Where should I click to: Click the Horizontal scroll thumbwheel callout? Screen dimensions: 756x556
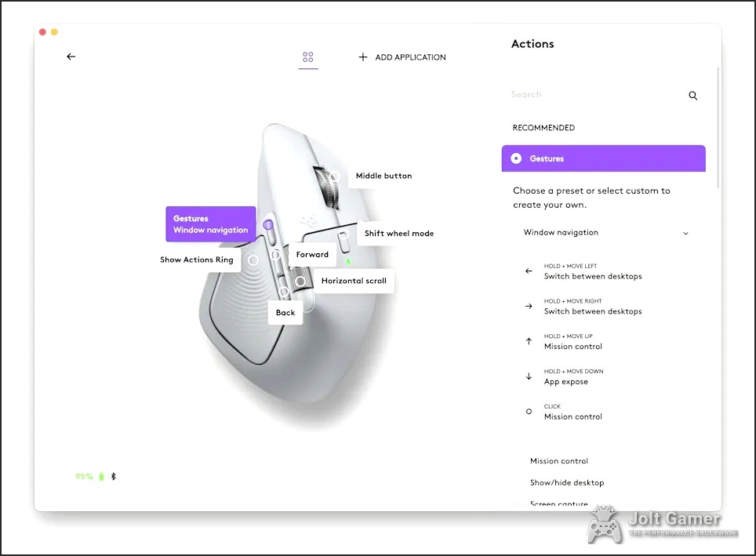(x=354, y=281)
